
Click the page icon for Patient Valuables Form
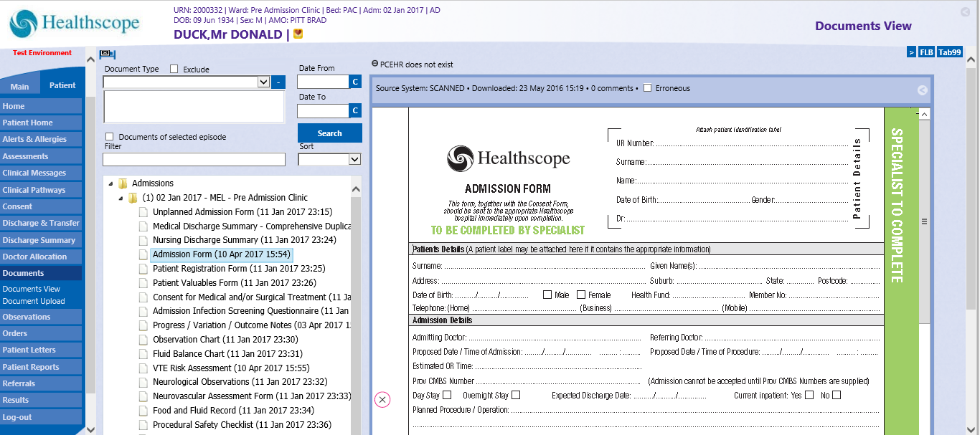(143, 283)
